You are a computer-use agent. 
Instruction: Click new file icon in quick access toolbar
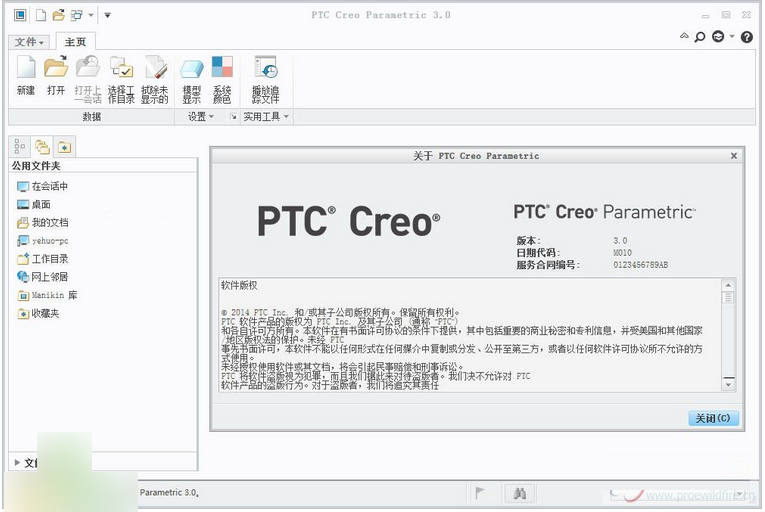tap(41, 15)
